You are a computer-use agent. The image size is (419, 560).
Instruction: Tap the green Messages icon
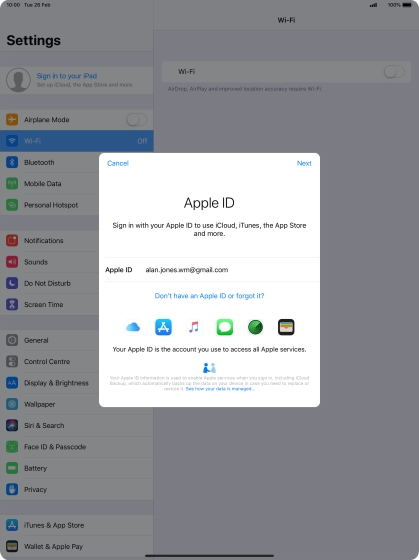(x=225, y=327)
